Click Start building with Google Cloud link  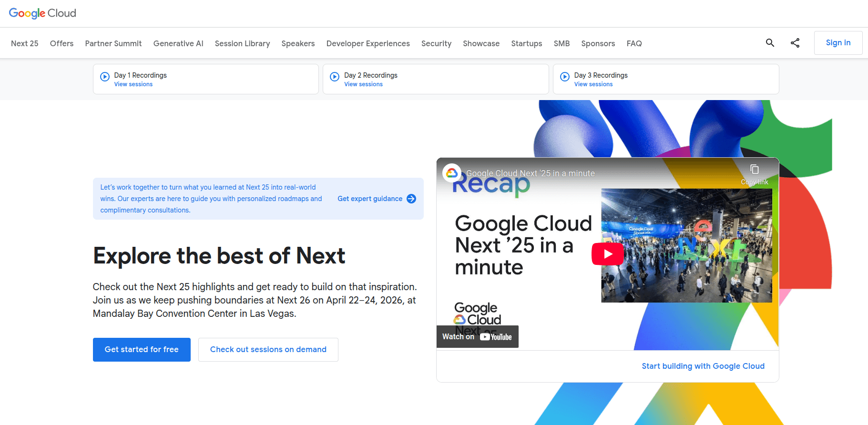click(x=703, y=366)
